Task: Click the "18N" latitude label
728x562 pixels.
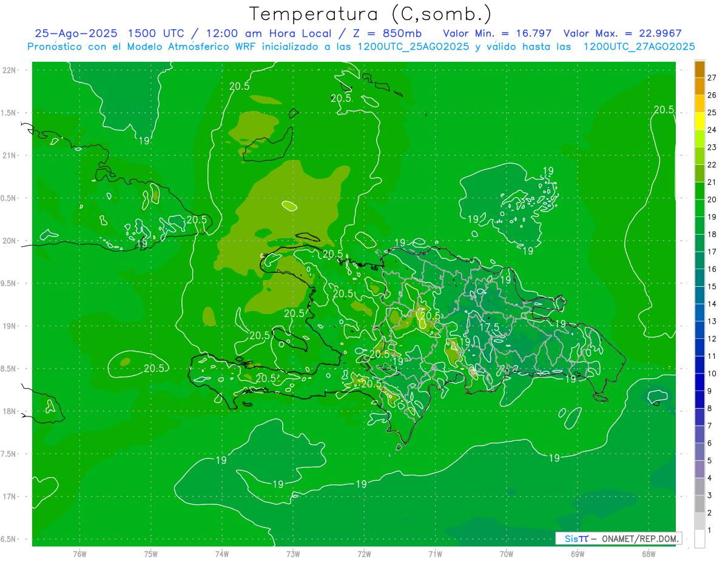Action: click(x=9, y=411)
